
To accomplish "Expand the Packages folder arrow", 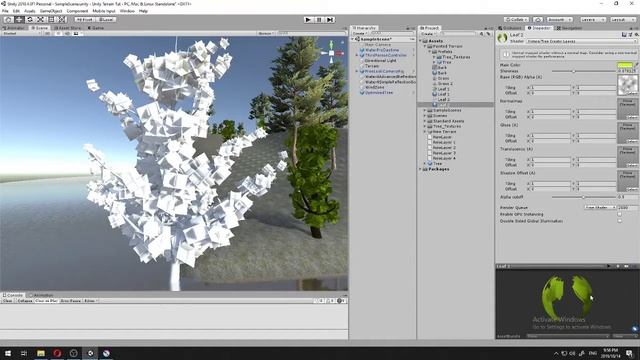I will click(420, 169).
